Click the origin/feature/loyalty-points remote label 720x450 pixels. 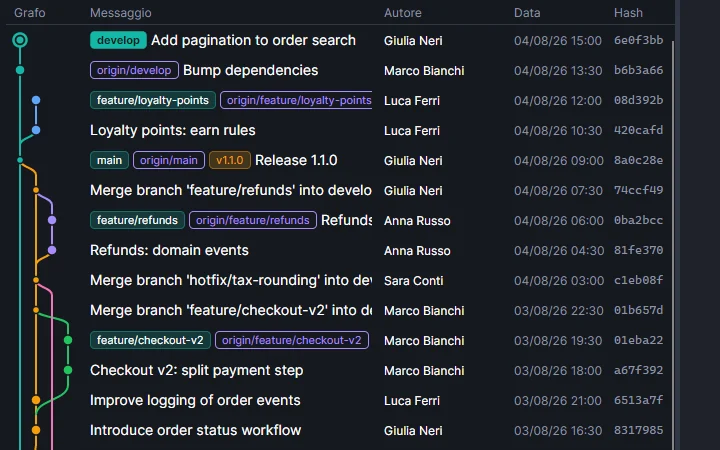pyautogui.click(x=297, y=100)
